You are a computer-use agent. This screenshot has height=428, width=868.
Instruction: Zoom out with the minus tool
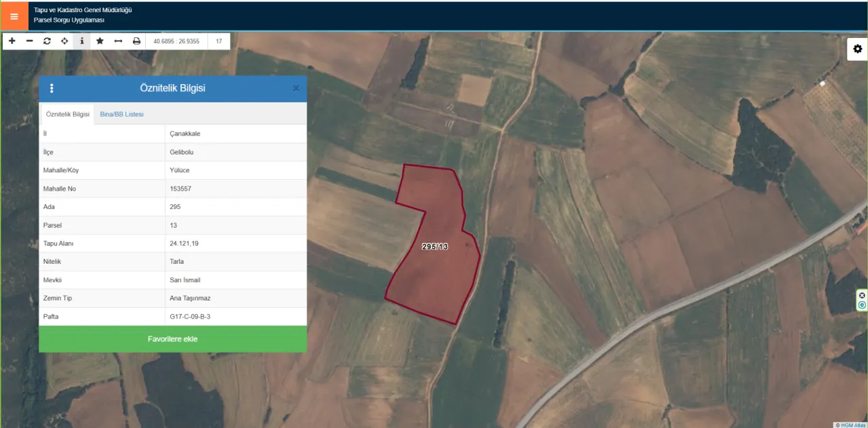coord(30,41)
